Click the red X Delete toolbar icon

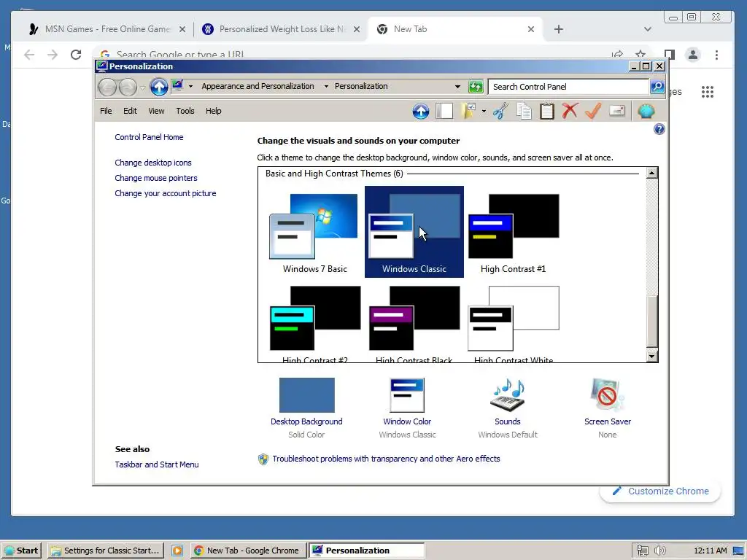(570, 111)
